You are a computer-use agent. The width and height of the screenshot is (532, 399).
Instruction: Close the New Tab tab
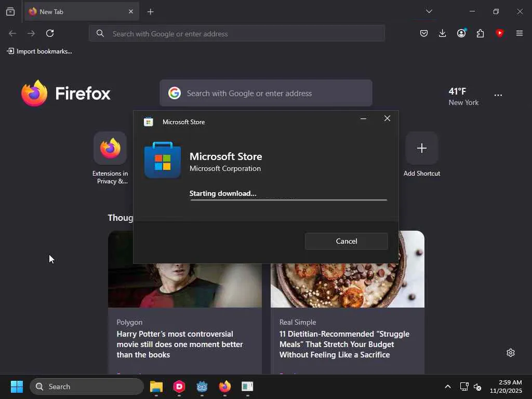(131, 11)
